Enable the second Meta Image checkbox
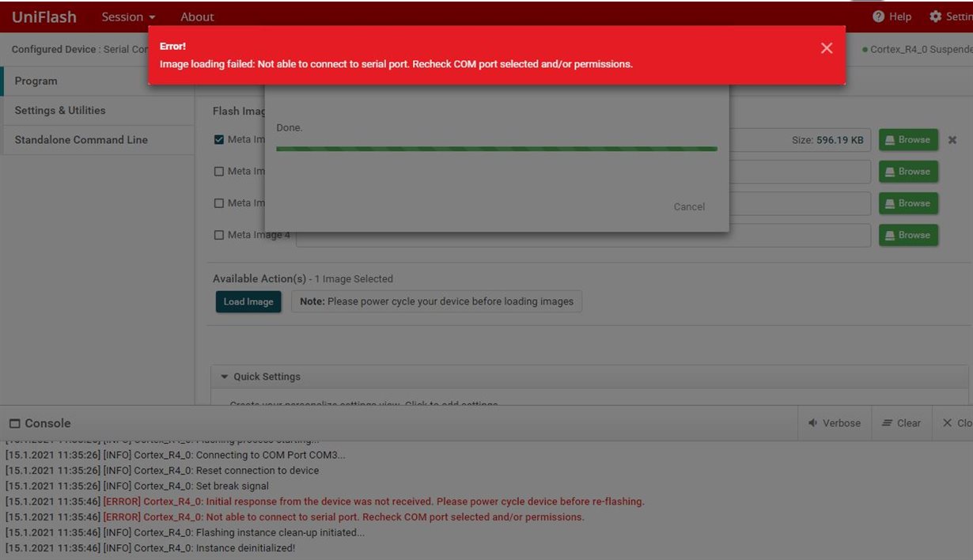 [x=219, y=172]
